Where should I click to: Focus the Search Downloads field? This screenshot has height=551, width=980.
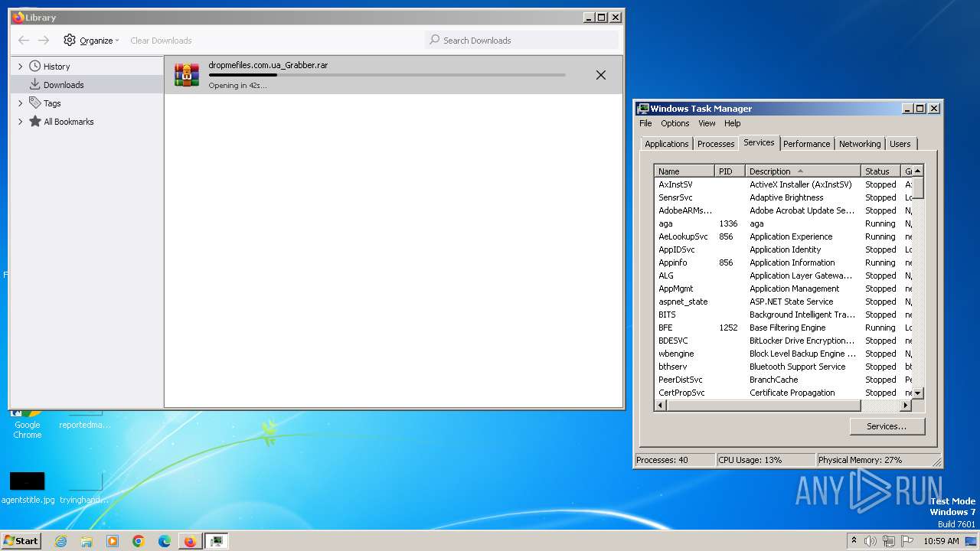click(x=521, y=41)
